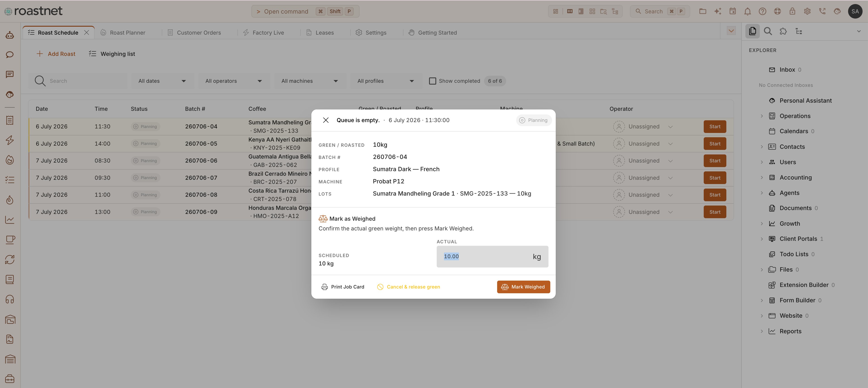Image resolution: width=868 pixels, height=388 pixels.
Task: Open the coffee cup icon in left sidebar
Action: 10,240
